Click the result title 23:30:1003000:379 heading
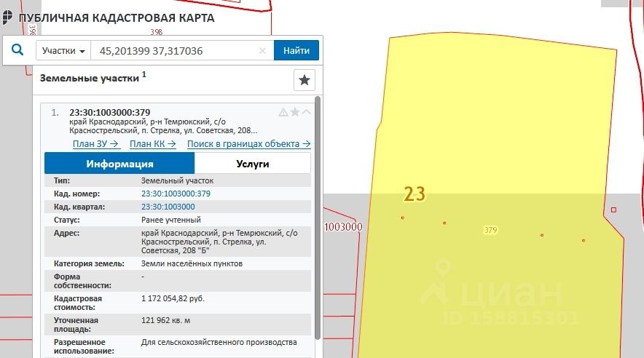This screenshot has width=644, height=358. (x=109, y=112)
